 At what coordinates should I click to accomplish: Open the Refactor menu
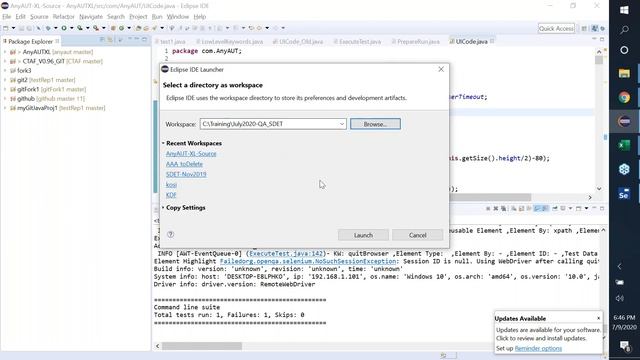[x=64, y=17]
